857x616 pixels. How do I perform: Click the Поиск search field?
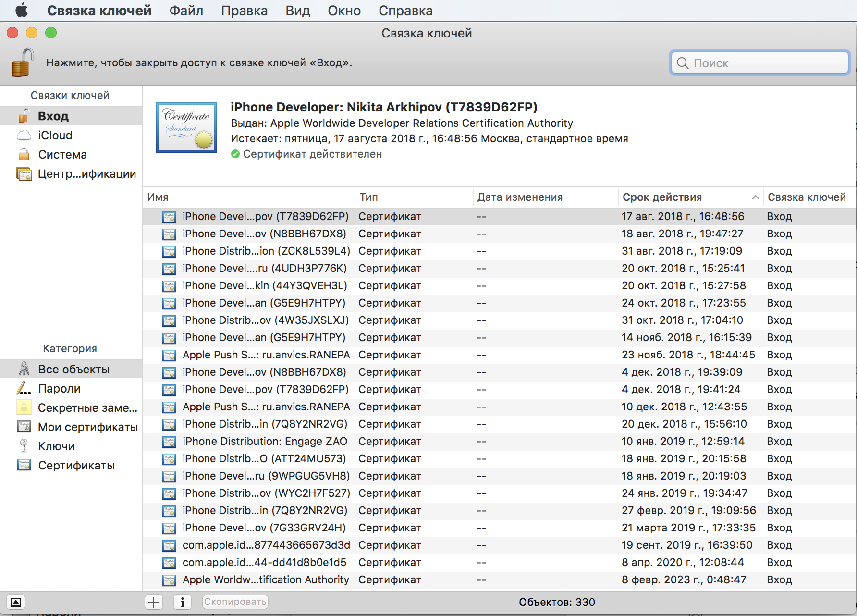tap(759, 63)
